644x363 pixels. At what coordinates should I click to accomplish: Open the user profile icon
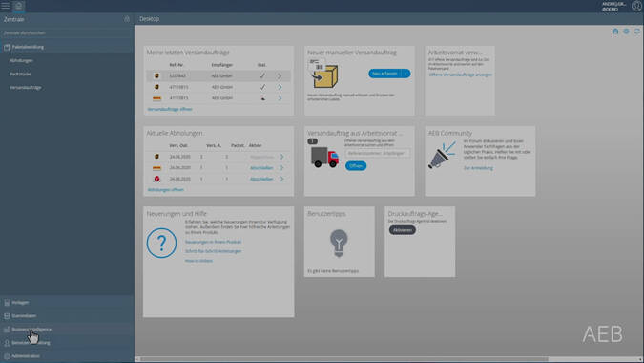(x=636, y=6)
